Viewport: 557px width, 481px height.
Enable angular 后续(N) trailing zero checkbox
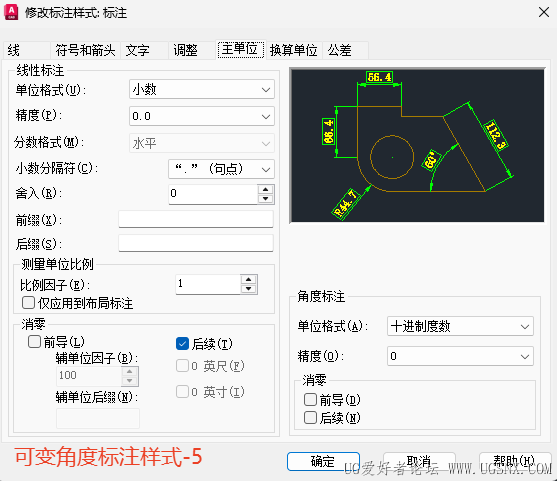(x=310, y=417)
